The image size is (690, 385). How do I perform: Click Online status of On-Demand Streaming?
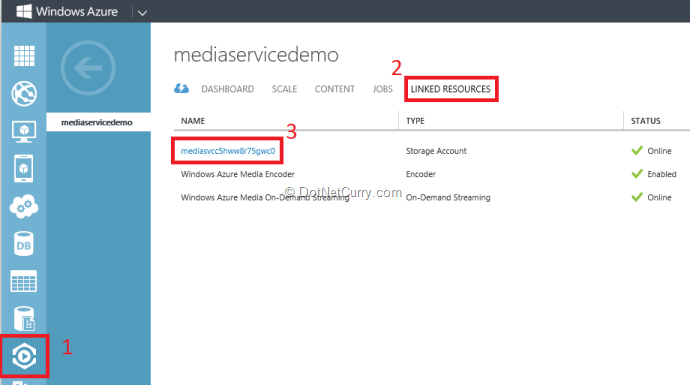tap(652, 198)
